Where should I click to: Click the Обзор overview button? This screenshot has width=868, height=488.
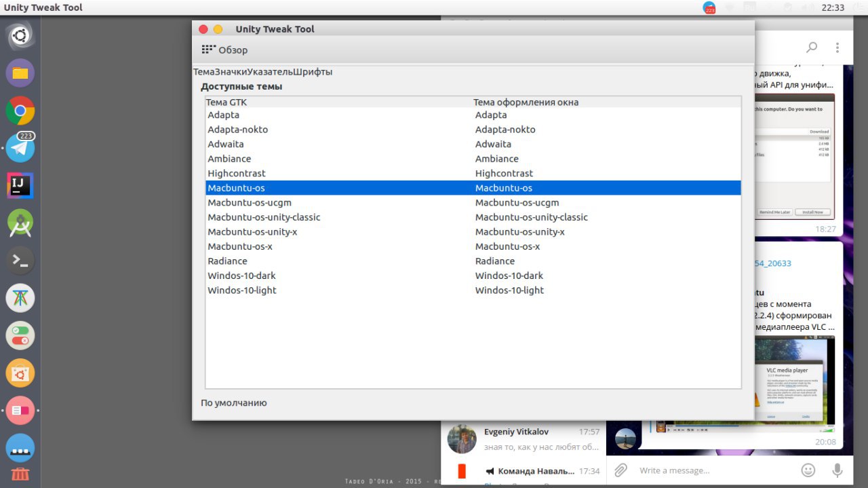[224, 50]
